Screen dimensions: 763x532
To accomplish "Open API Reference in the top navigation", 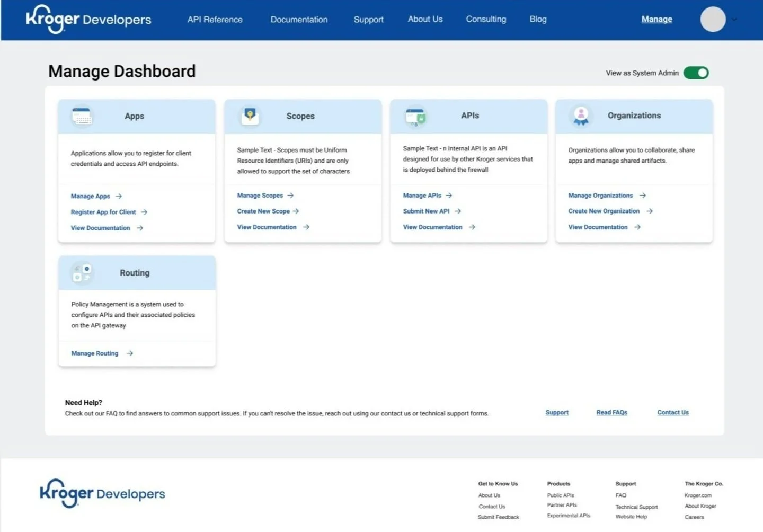I will (x=215, y=20).
